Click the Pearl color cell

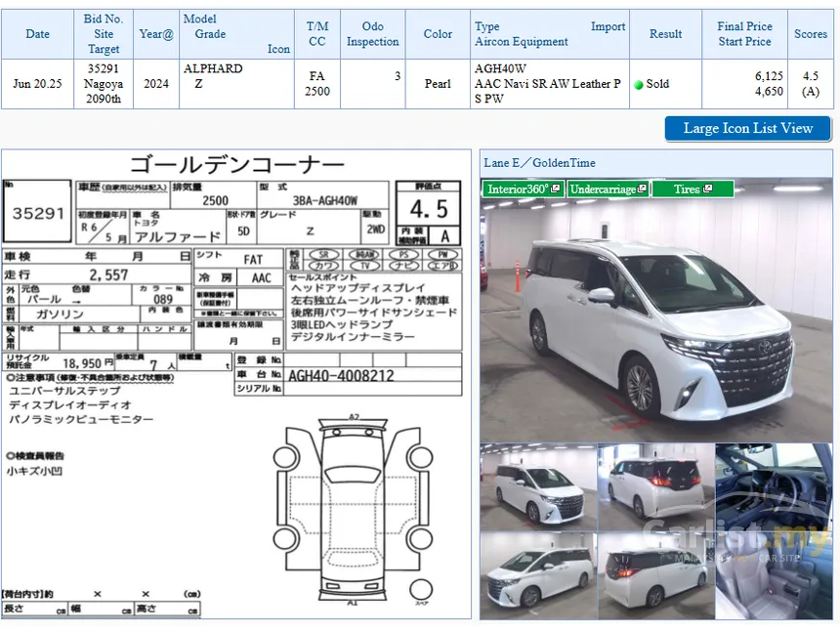(x=438, y=84)
